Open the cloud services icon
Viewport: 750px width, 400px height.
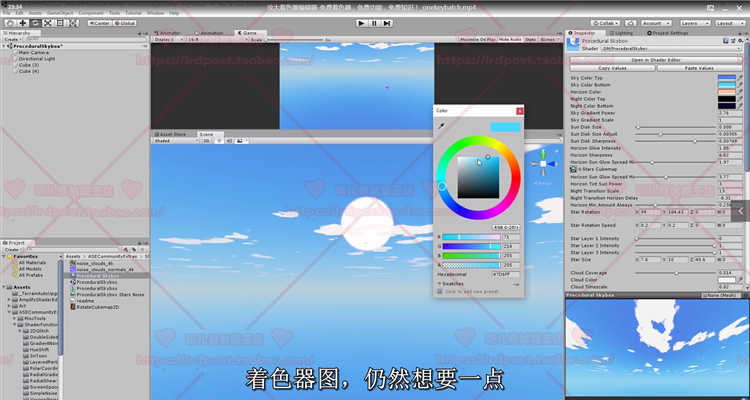(631, 23)
